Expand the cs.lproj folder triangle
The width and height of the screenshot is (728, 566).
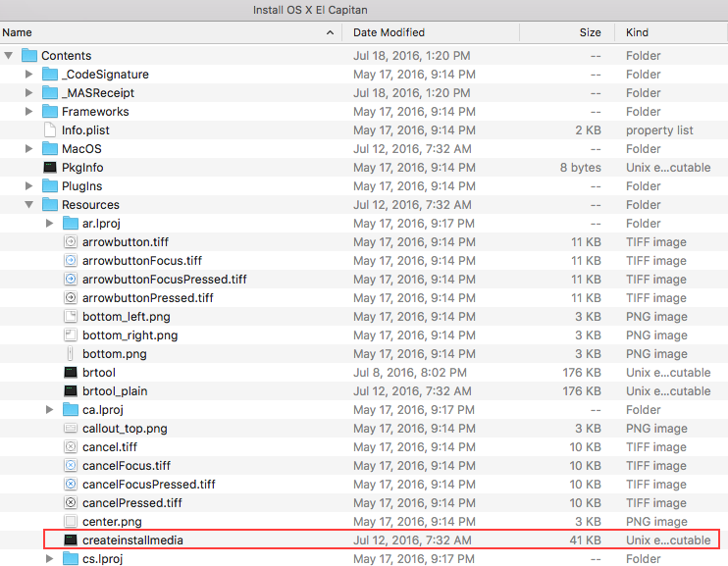[49, 558]
